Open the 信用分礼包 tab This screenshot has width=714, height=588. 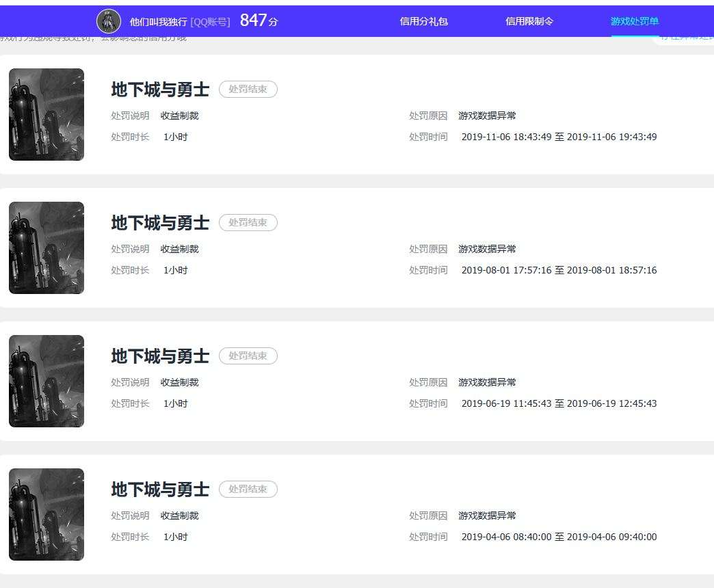(x=423, y=21)
